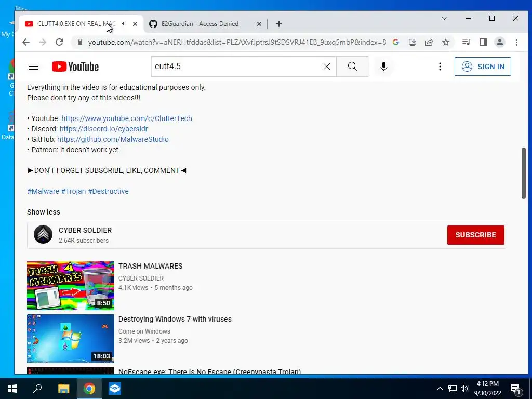Viewport: 532px width, 399px height.
Task: Open the Chrome profile avatar menu
Action: point(500,42)
